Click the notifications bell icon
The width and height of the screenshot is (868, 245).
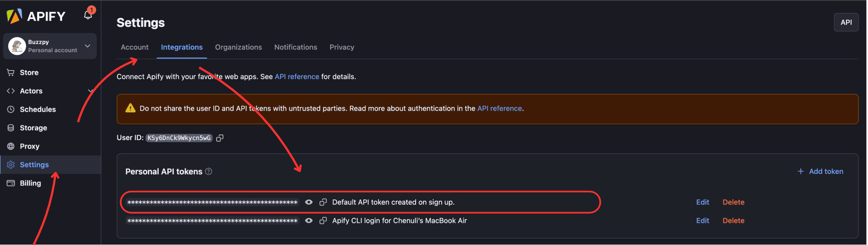pos(87,15)
